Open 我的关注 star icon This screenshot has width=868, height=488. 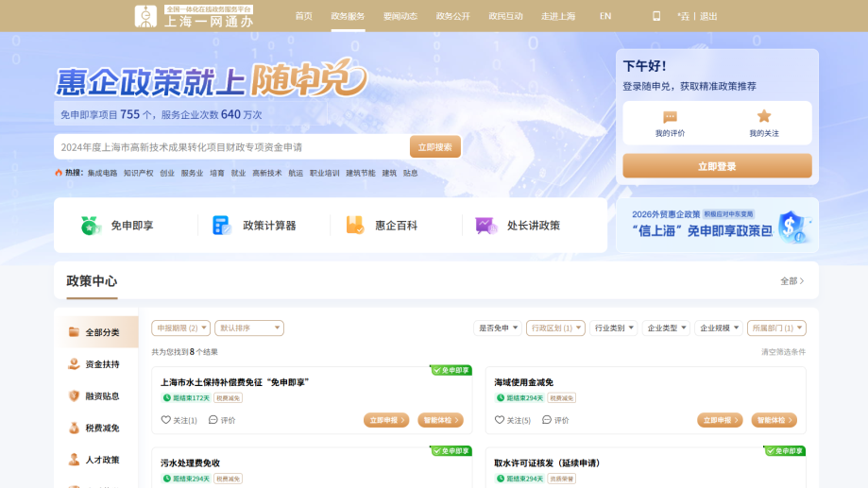click(763, 117)
